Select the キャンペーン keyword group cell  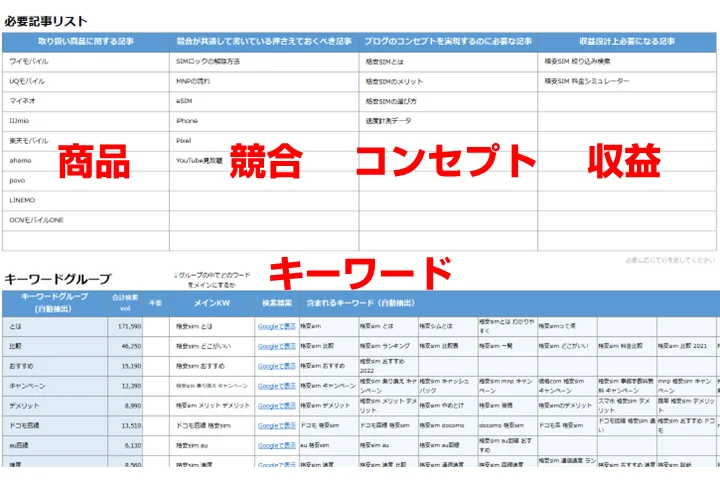55,386
